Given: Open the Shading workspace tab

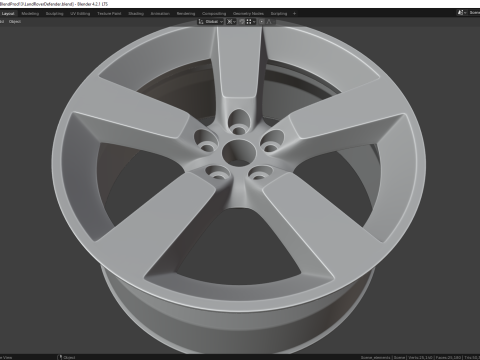Looking at the screenshot, I should pos(136,14).
